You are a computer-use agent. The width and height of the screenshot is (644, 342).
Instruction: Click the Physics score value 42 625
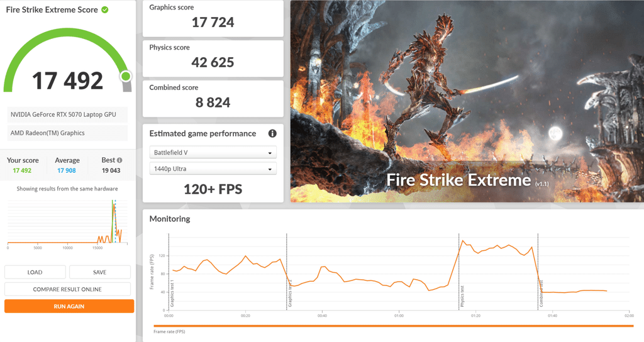213,62
